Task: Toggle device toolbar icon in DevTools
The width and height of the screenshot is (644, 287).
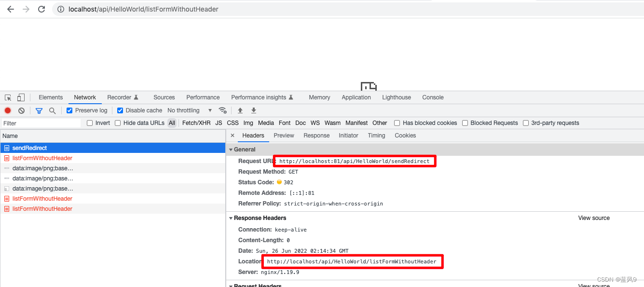Action: click(21, 97)
